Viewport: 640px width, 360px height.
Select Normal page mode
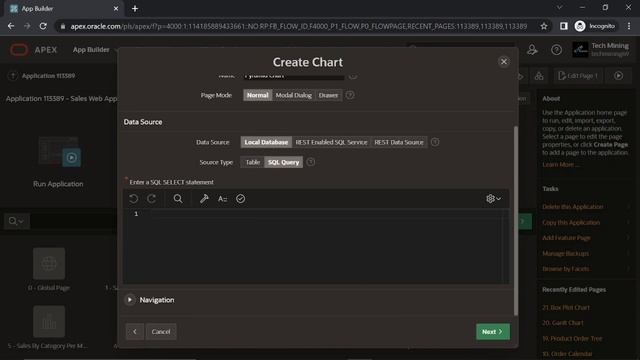pyautogui.click(x=258, y=95)
